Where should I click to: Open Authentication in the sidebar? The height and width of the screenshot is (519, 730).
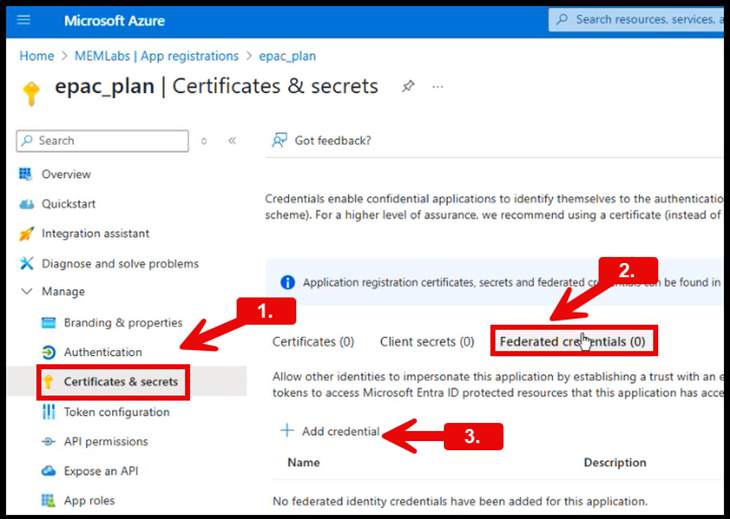coord(103,352)
